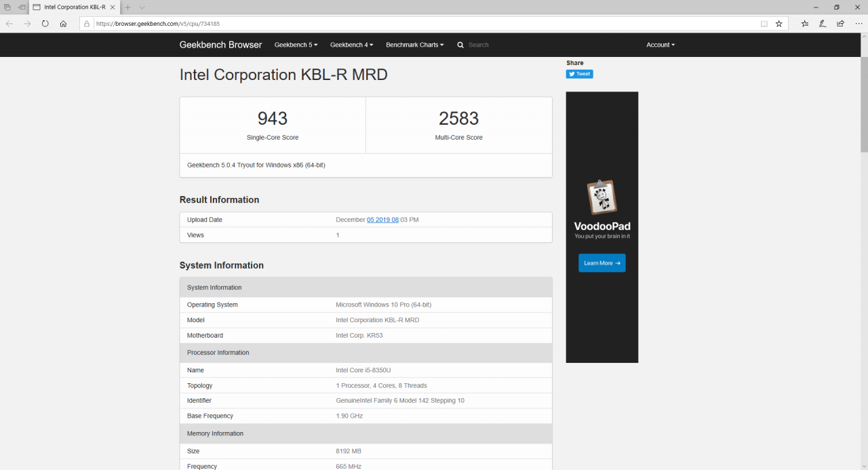This screenshot has height=470, width=868.
Task: Show tab previews chevron
Action: pos(142,7)
